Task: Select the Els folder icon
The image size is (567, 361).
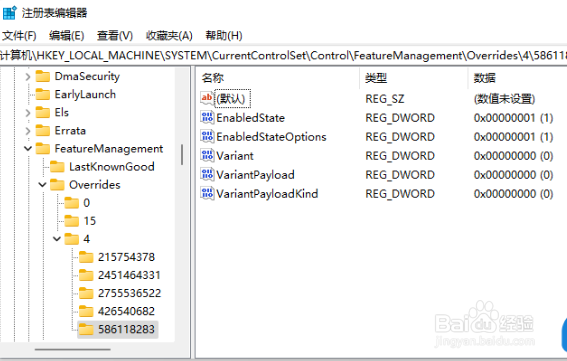Action: click(x=43, y=112)
